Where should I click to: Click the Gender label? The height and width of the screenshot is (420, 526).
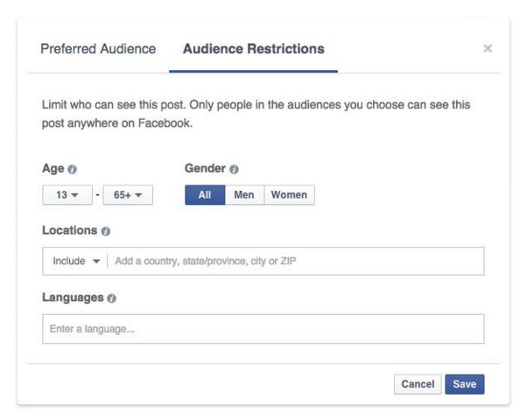[x=205, y=168]
